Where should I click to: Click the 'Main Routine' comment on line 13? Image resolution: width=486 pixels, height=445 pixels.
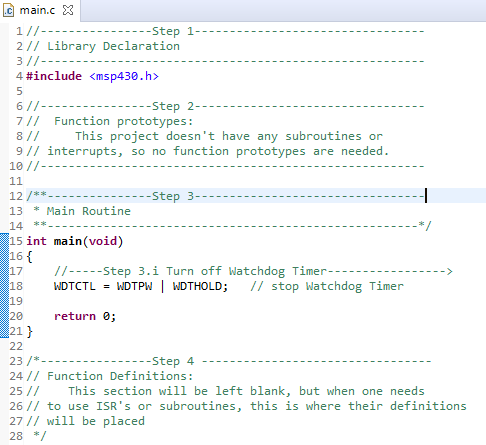pyautogui.click(x=89, y=211)
